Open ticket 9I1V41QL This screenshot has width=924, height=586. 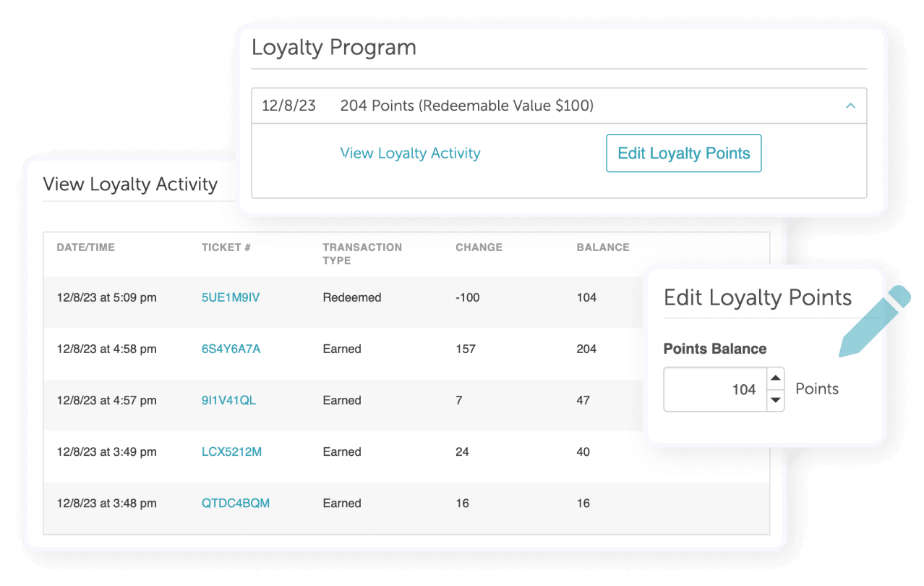click(228, 400)
